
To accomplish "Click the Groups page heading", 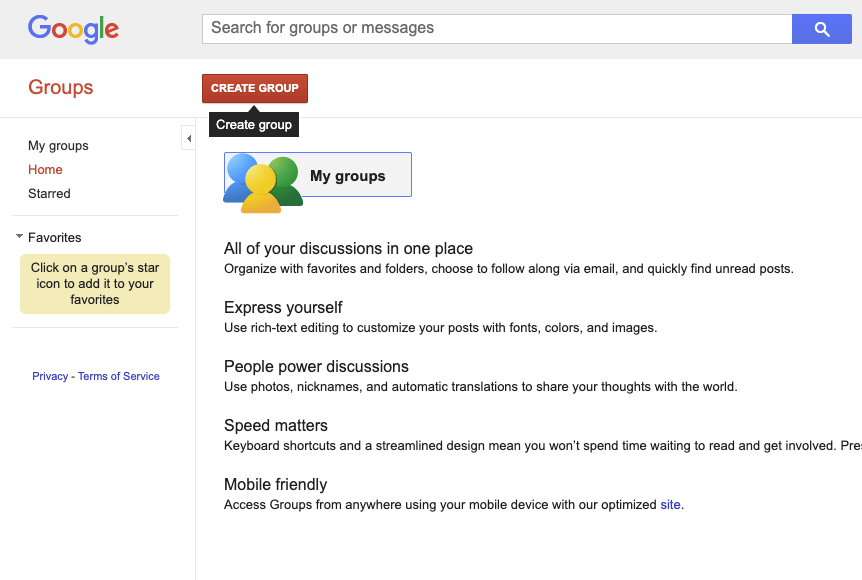I will point(60,87).
